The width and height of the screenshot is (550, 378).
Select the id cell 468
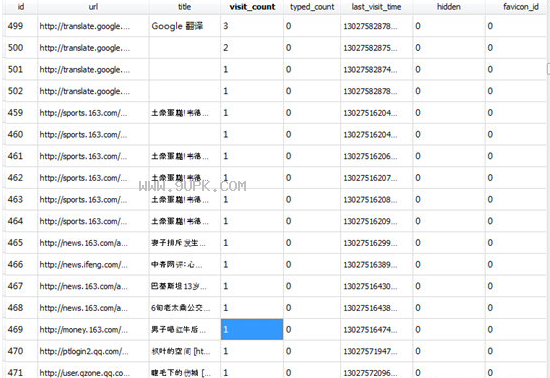coord(21,308)
